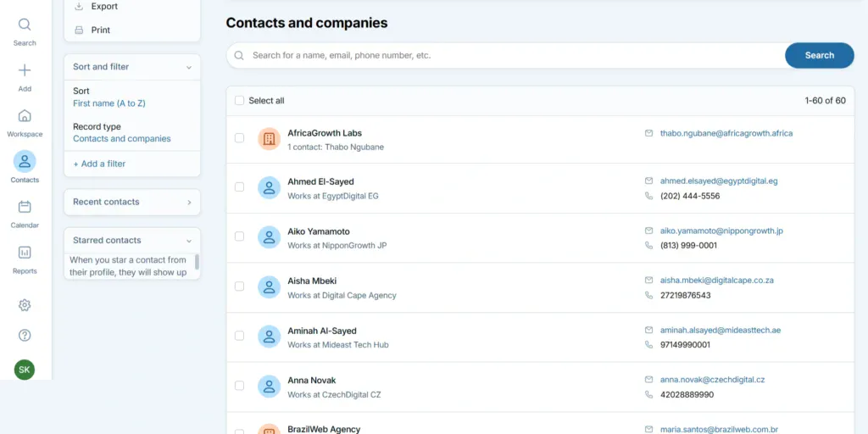Collapse the Starred contacts section
This screenshot has height=434, width=868.
[x=189, y=241]
